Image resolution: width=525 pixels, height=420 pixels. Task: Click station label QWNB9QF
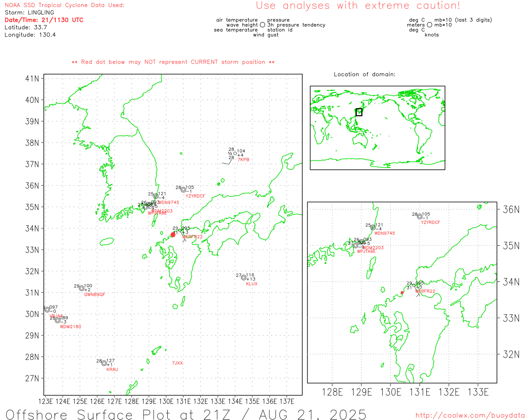tap(94, 294)
